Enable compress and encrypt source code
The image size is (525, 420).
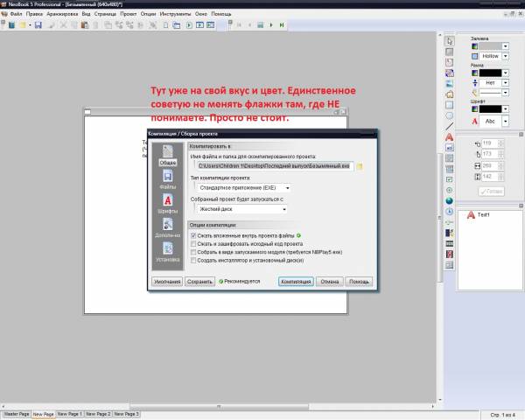click(x=193, y=243)
